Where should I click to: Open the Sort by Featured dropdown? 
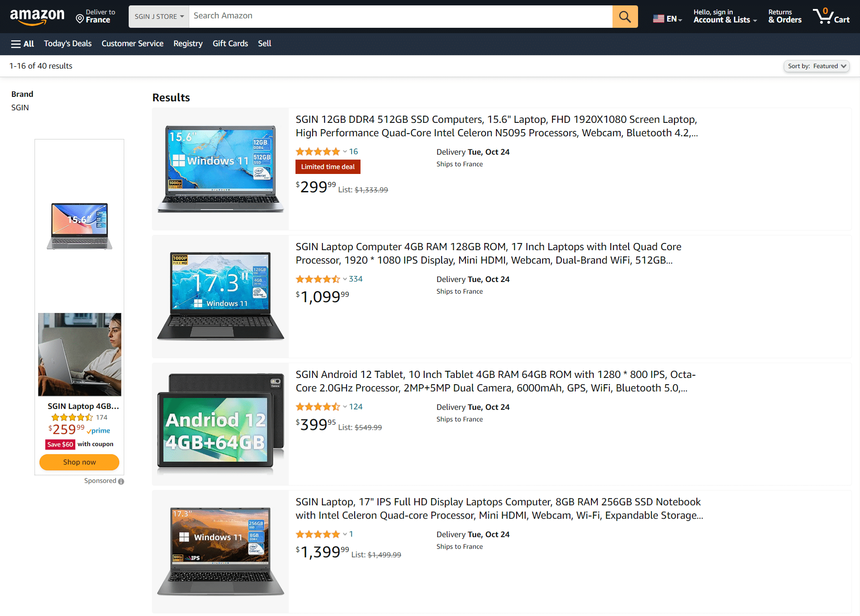(x=816, y=66)
